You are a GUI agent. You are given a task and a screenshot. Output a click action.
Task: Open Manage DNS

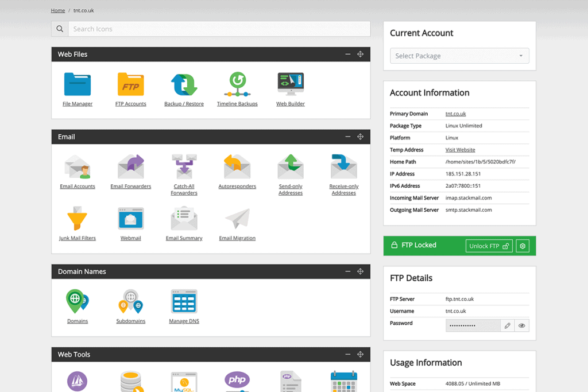pyautogui.click(x=184, y=302)
